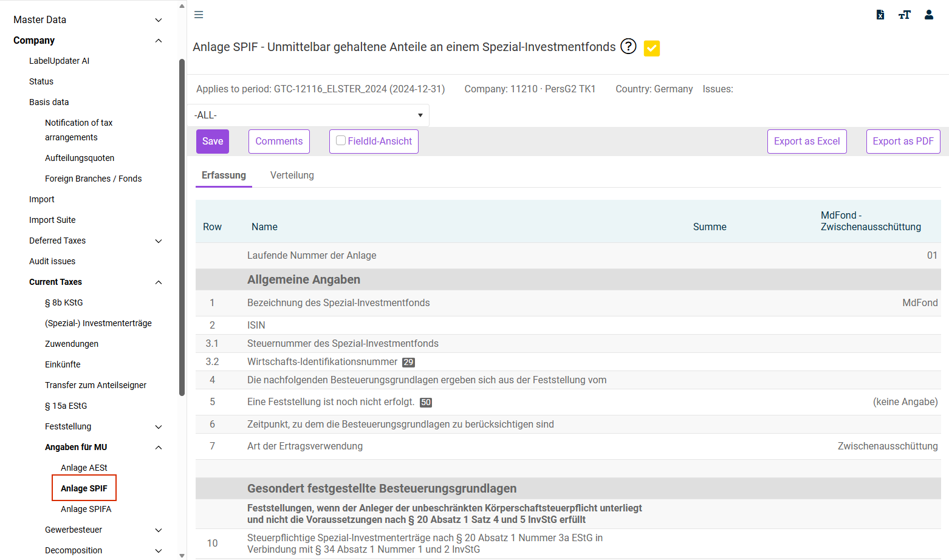
Task: Open the Comments button
Action: point(279,141)
